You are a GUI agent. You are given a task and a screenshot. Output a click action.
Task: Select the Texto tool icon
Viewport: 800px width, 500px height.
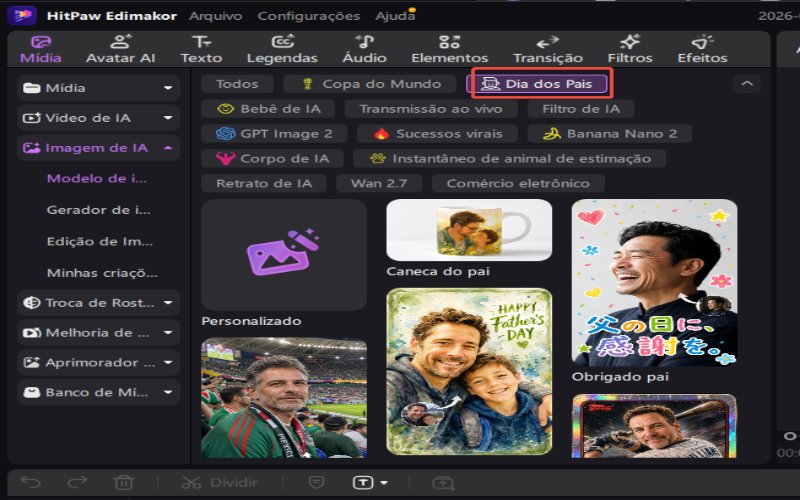click(201, 42)
